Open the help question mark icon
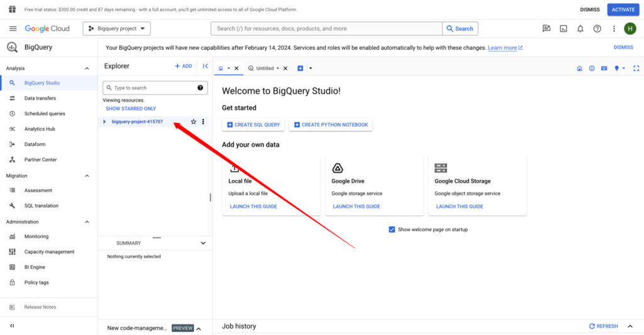644x335 pixels. point(597,28)
